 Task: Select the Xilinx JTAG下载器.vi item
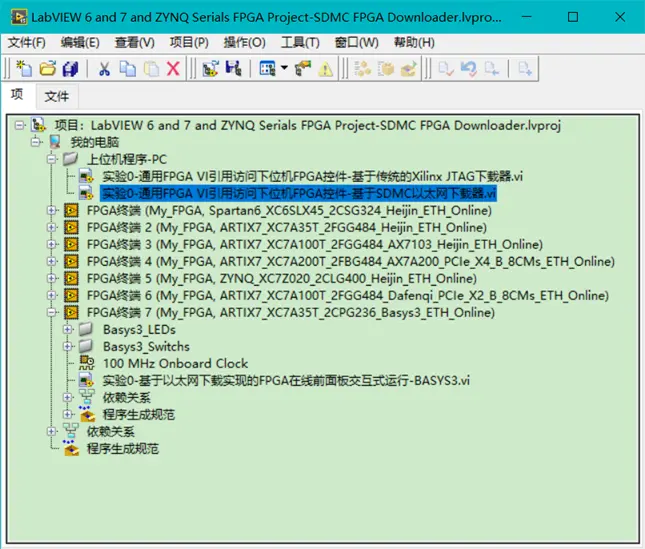(x=312, y=176)
